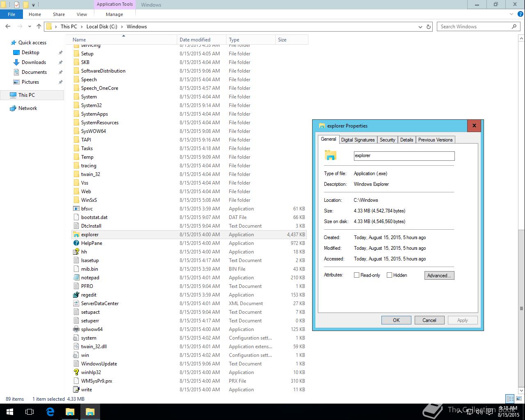Expand the address bar history dropdown
This screenshot has height=420, width=525.
[420, 27]
